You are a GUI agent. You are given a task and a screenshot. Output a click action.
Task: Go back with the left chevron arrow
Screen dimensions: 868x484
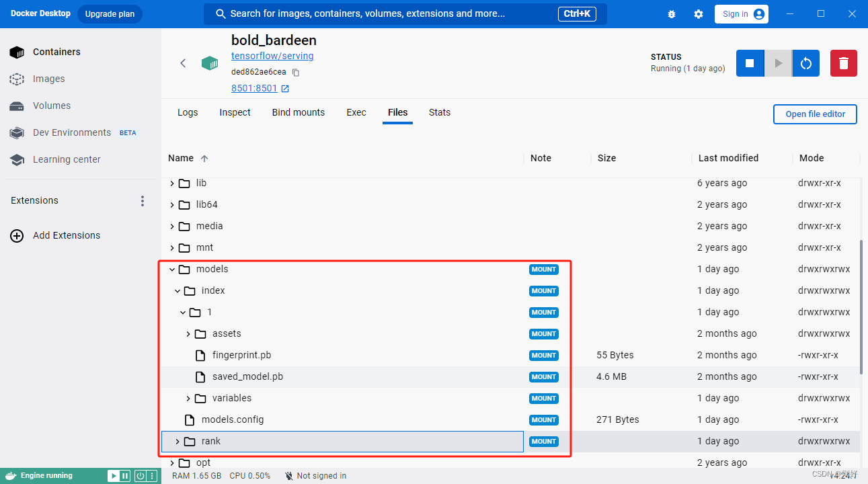[183, 63]
